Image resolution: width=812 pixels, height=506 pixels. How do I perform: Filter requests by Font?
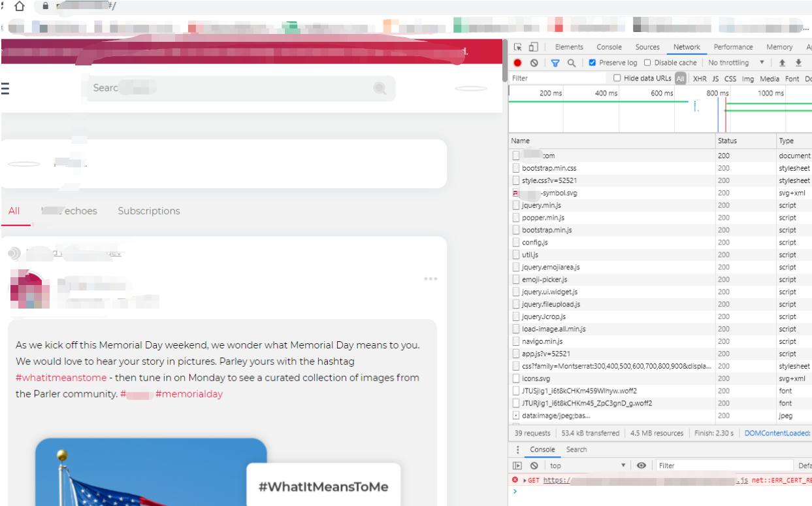pos(792,78)
